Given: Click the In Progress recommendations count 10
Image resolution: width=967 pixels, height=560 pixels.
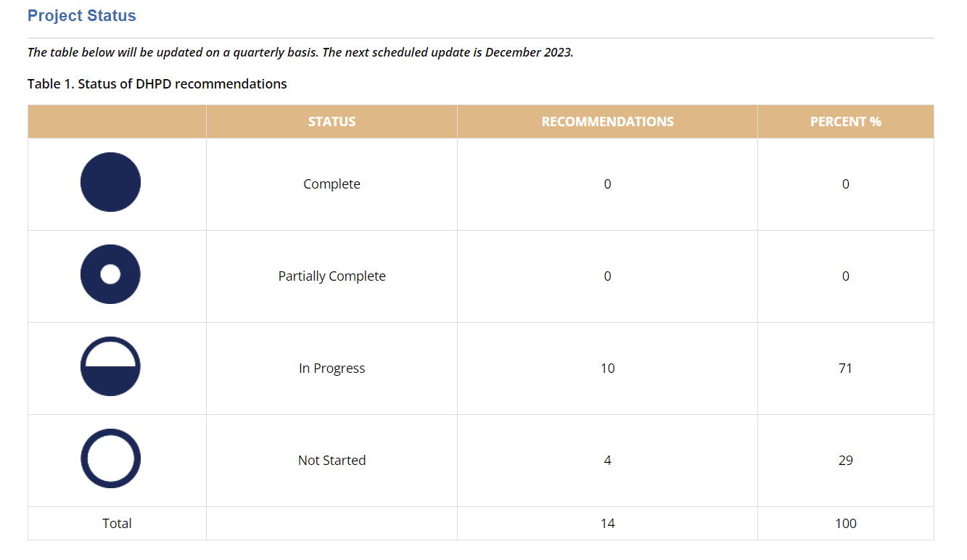Looking at the screenshot, I should pos(607,368).
